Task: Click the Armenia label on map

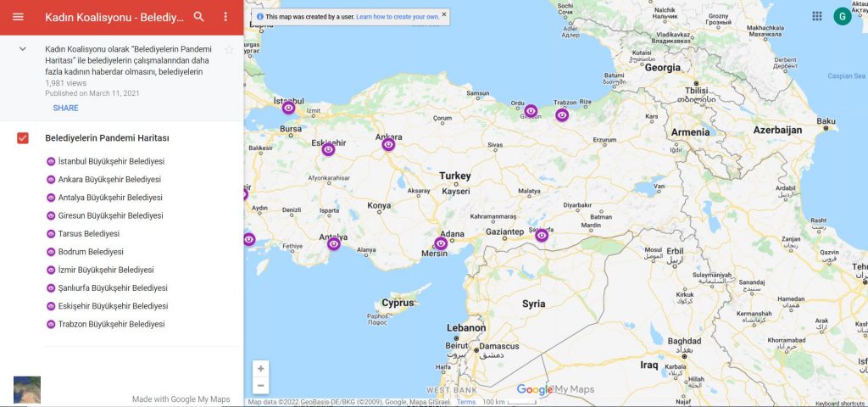Action: pos(690,132)
